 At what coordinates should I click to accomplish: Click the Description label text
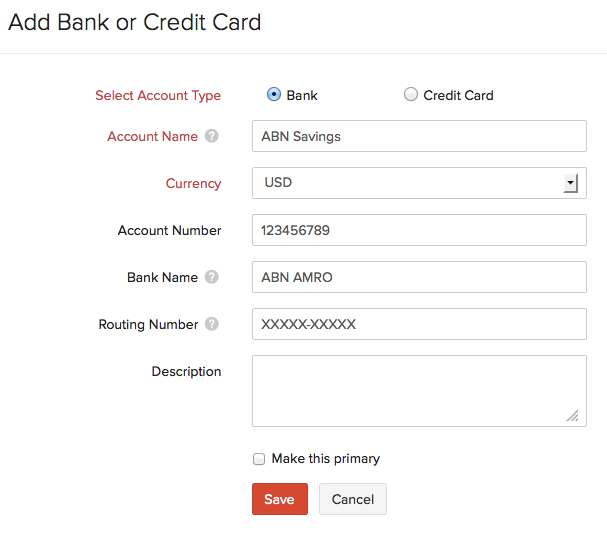point(186,371)
